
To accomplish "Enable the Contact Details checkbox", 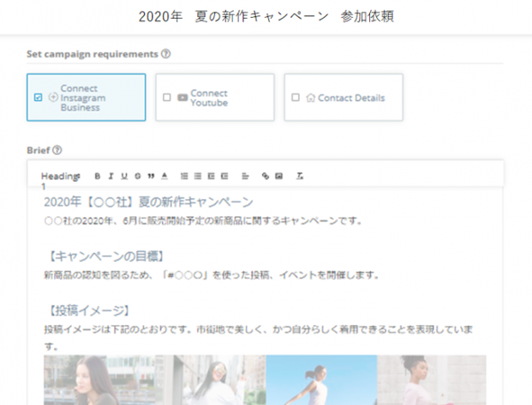I will pos(296,97).
